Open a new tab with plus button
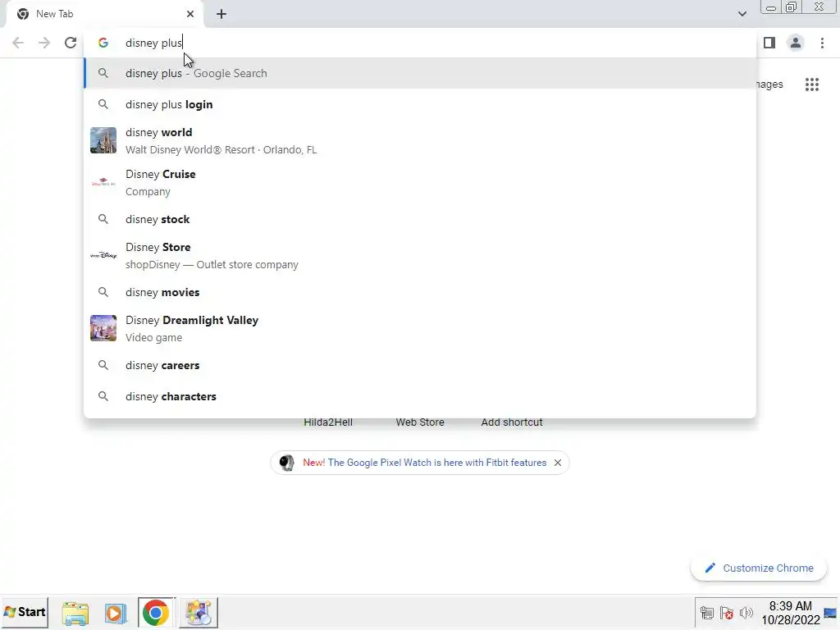 [x=221, y=14]
